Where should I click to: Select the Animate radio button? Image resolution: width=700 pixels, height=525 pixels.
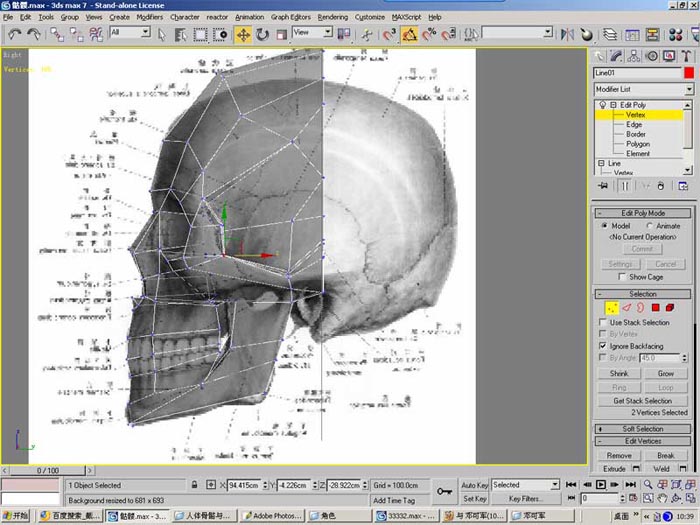650,226
